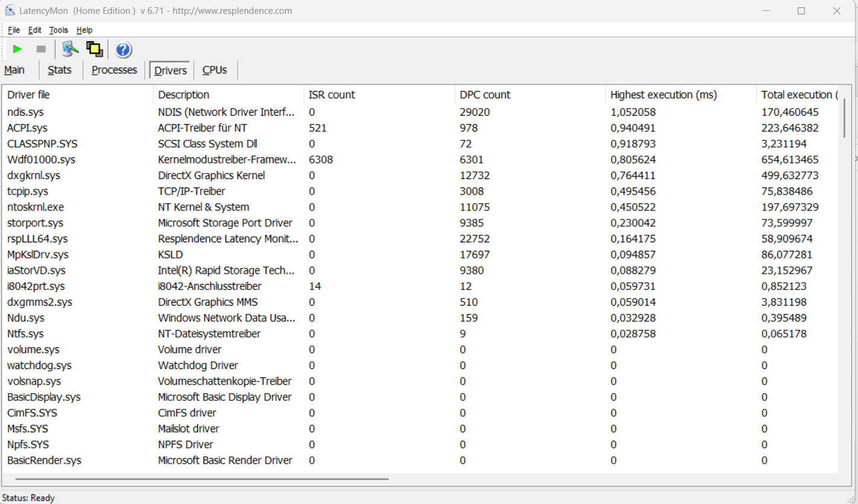The width and height of the screenshot is (858, 504).
Task: Switch to the Main tab
Action: point(14,70)
